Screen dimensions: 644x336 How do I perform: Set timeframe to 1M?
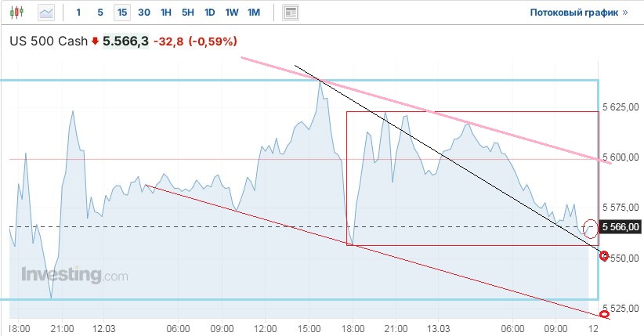point(254,13)
